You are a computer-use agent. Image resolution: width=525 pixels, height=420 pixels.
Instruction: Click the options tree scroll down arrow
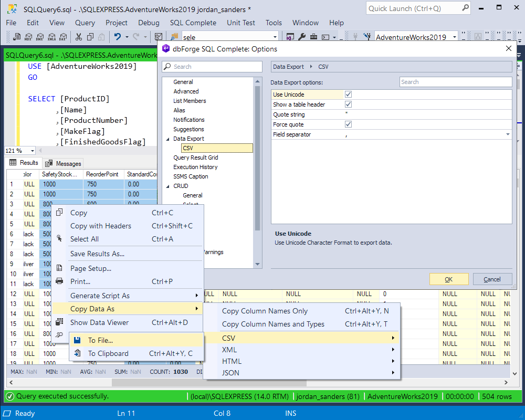(x=257, y=264)
